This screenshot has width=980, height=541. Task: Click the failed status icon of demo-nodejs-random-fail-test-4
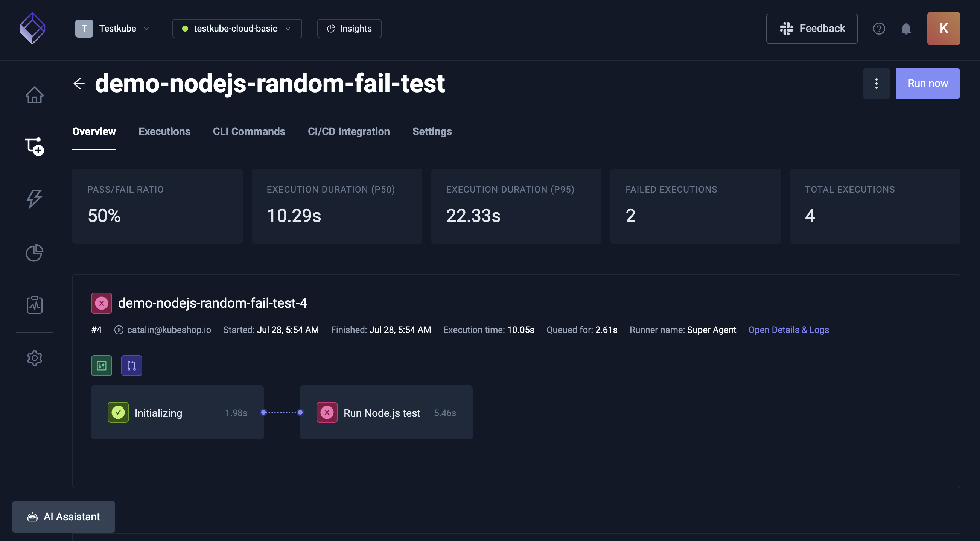point(102,303)
